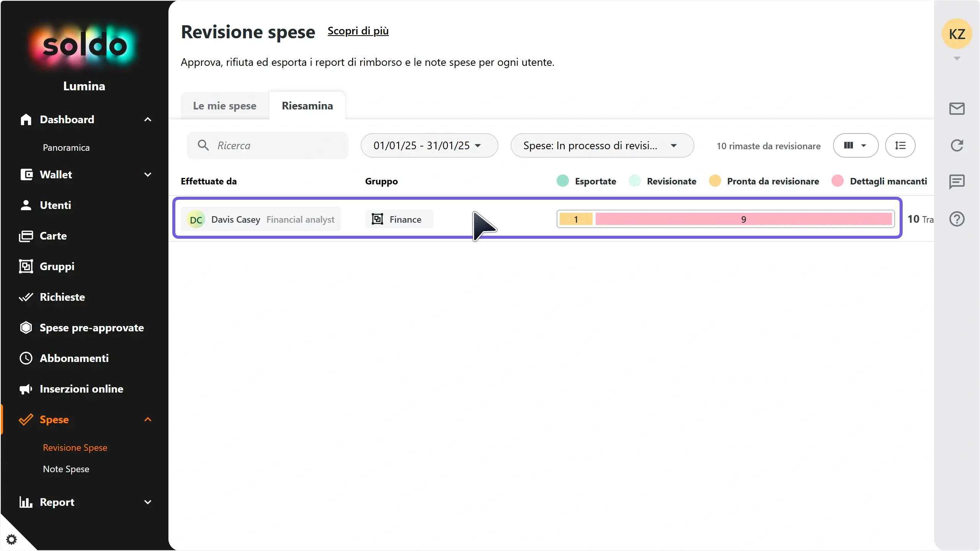Collapse the Dashboard section chevron
Screen dimensions: 980x551
click(x=148, y=119)
